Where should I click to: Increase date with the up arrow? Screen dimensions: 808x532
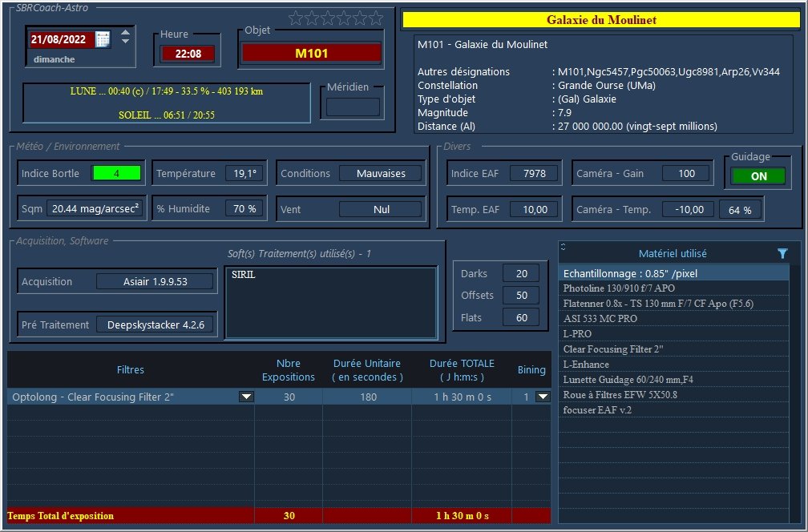coord(125,32)
